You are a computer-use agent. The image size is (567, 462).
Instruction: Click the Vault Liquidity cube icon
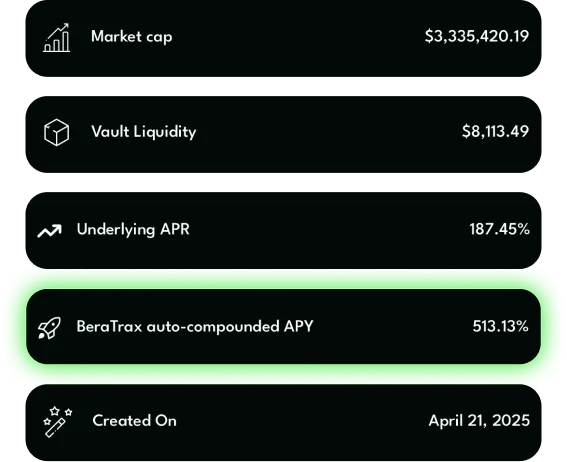coord(56,132)
